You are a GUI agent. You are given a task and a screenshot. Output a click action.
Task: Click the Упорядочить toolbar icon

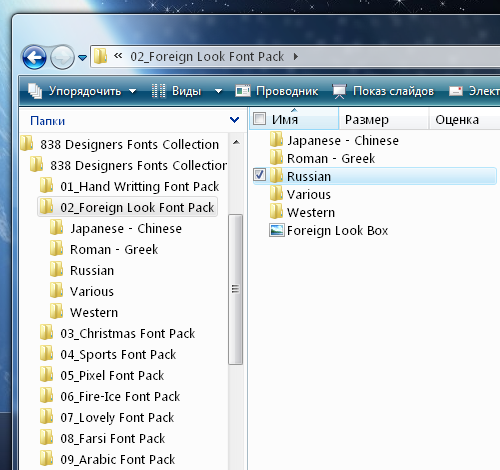click(x=35, y=91)
